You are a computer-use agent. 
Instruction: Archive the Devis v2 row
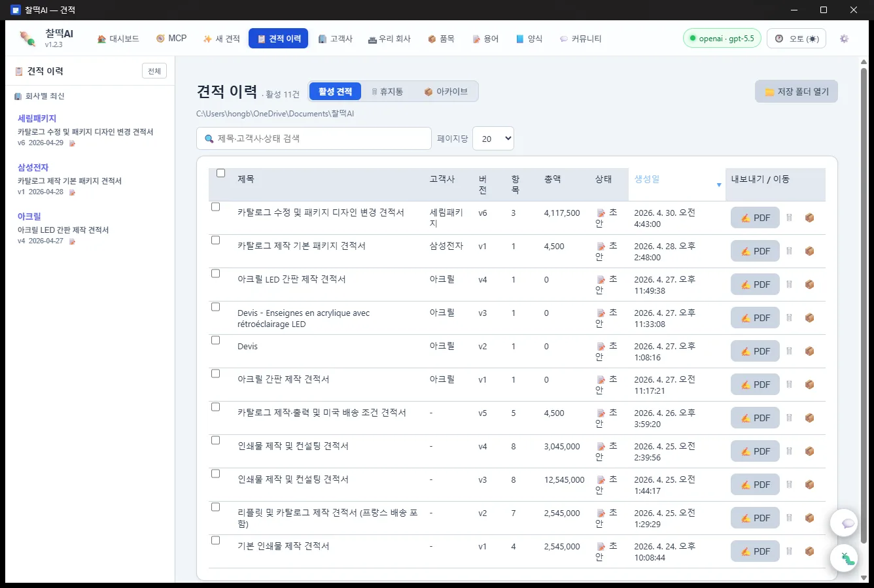click(809, 351)
